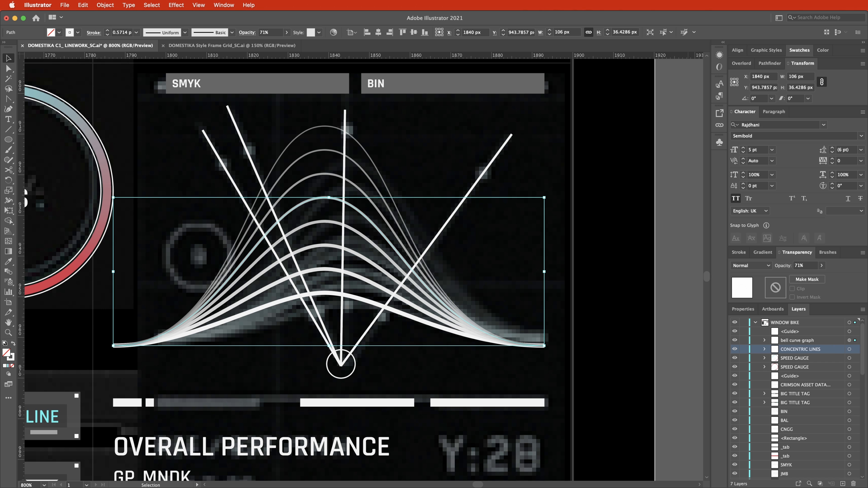Open the Window menu
The width and height of the screenshot is (868, 488).
[224, 5]
